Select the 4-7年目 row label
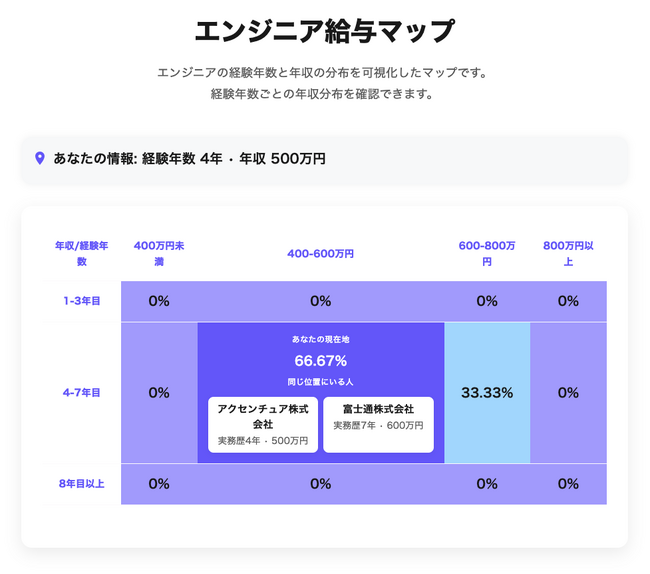Viewport: 650px width, 574px height. tap(82, 392)
